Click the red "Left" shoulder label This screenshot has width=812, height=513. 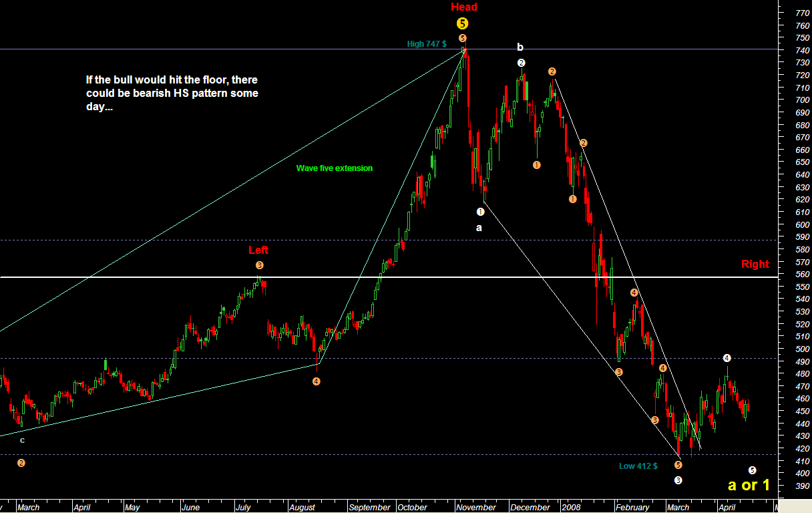[x=258, y=250]
